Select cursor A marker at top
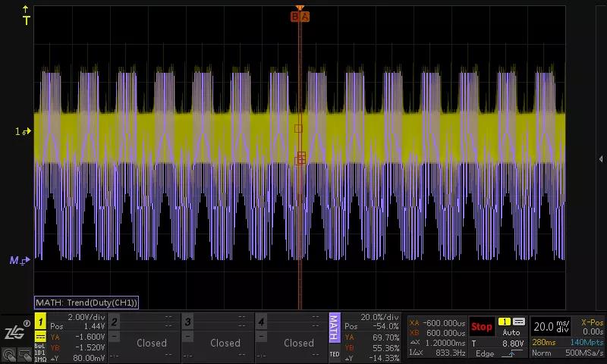The width and height of the screenshot is (607, 364). pyautogui.click(x=305, y=16)
